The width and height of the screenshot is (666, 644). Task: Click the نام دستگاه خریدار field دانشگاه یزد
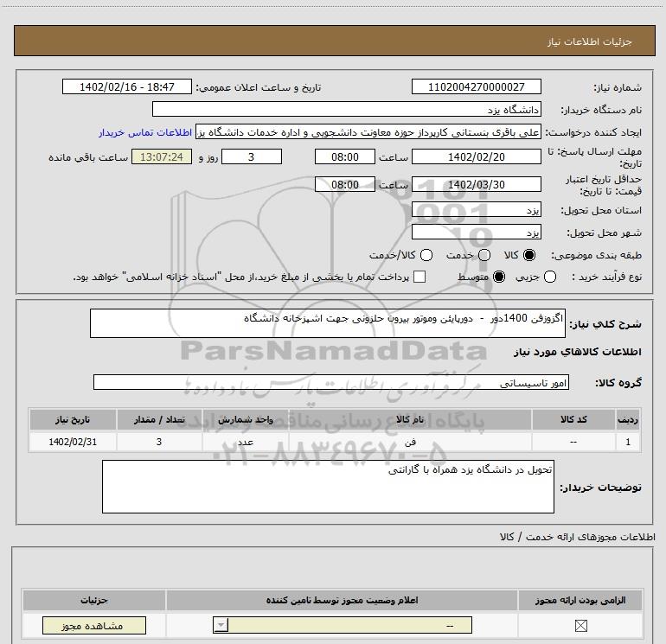[x=347, y=109]
